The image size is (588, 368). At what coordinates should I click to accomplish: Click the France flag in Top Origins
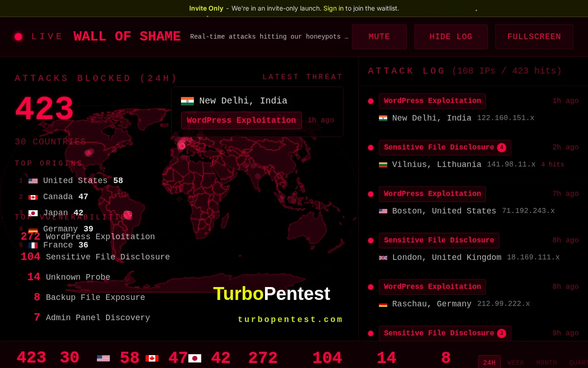[x=33, y=246]
